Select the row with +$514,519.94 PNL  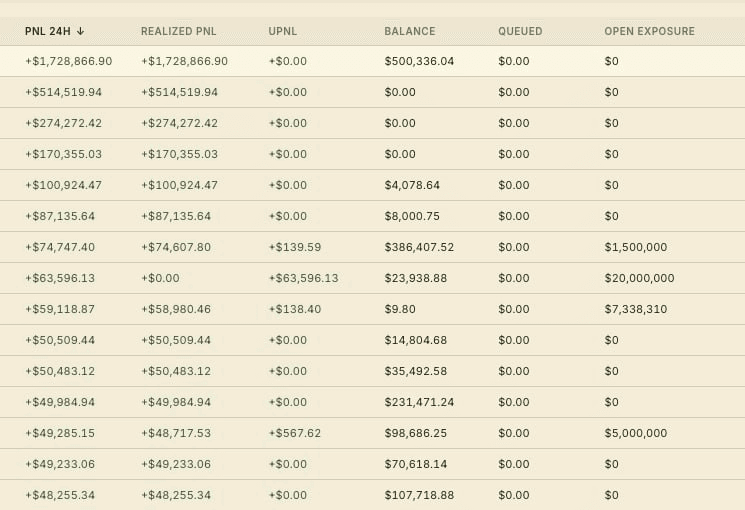click(372, 92)
